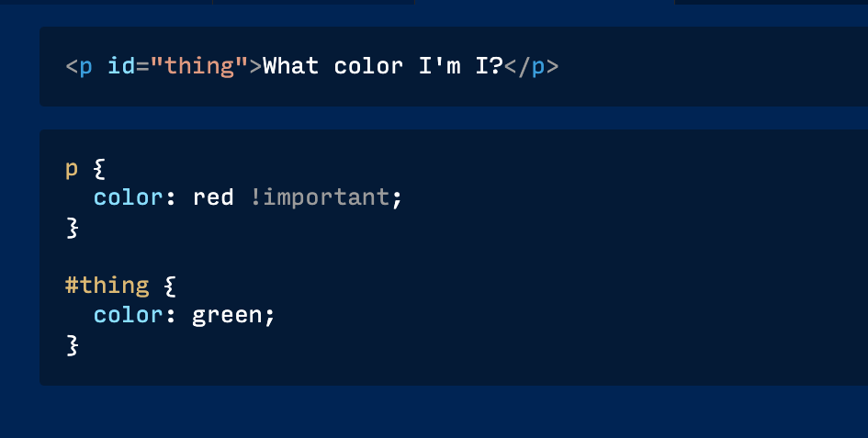Click the opening p tag in the HTML snippet
868x438 pixels.
(x=79, y=67)
